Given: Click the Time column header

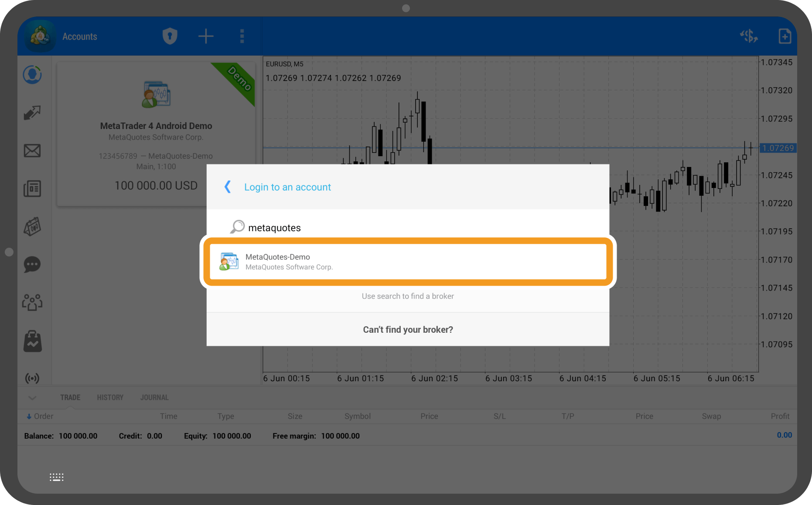Looking at the screenshot, I should (168, 416).
